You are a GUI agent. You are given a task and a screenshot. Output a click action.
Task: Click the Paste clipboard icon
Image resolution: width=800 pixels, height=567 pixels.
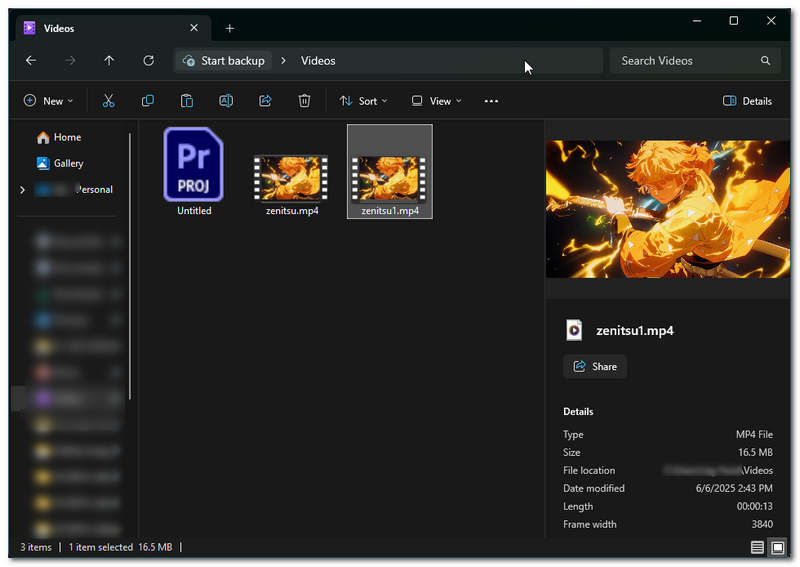[x=187, y=101]
